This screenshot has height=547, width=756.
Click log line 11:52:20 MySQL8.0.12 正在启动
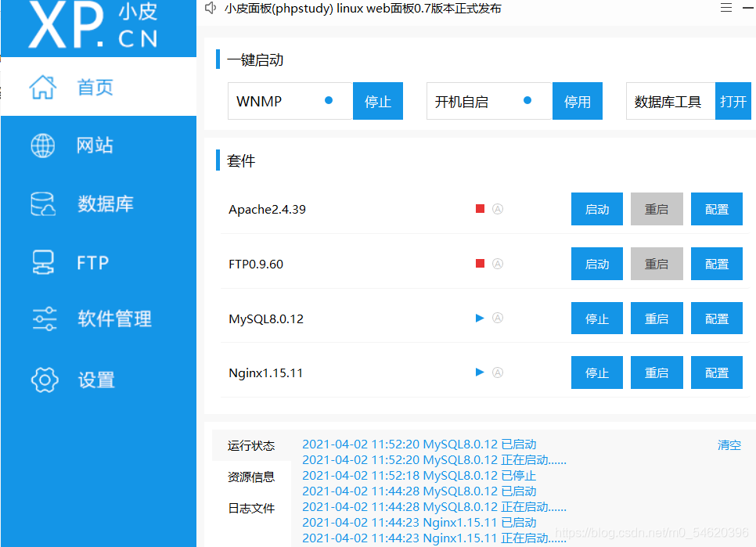click(434, 460)
